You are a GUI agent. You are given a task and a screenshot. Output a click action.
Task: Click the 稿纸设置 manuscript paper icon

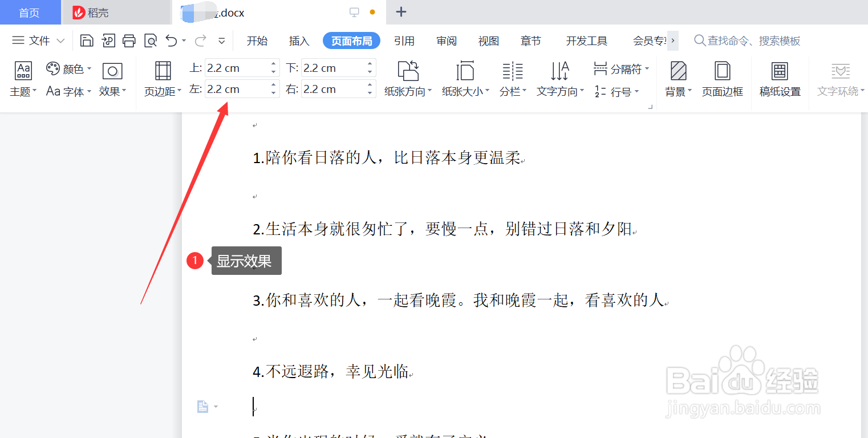pos(780,79)
